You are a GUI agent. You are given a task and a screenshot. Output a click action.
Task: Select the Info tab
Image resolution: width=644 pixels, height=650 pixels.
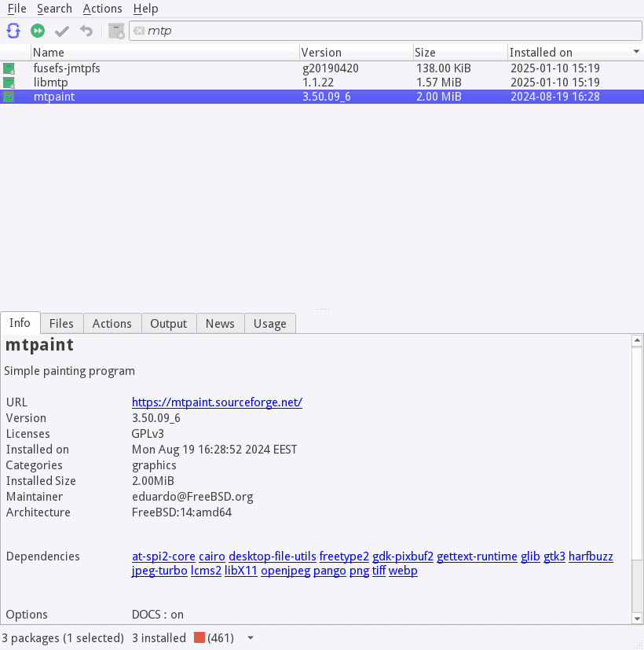(x=20, y=322)
